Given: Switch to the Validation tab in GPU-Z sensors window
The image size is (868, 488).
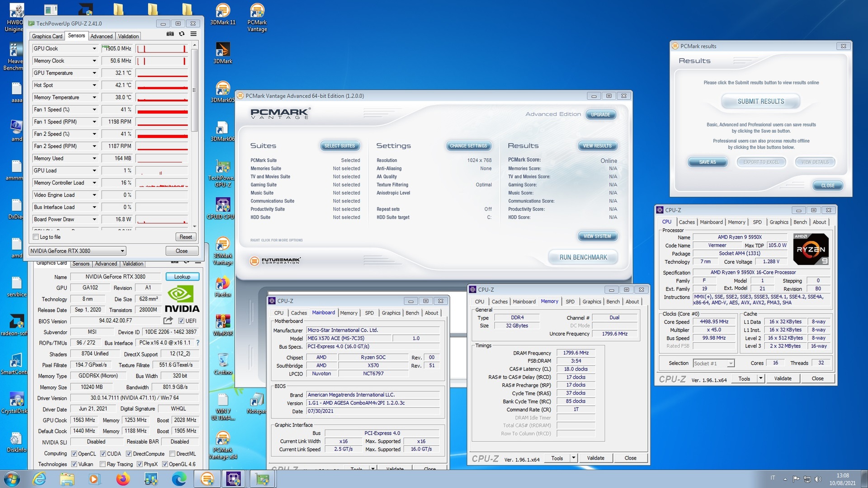Looking at the screenshot, I should 128,36.
